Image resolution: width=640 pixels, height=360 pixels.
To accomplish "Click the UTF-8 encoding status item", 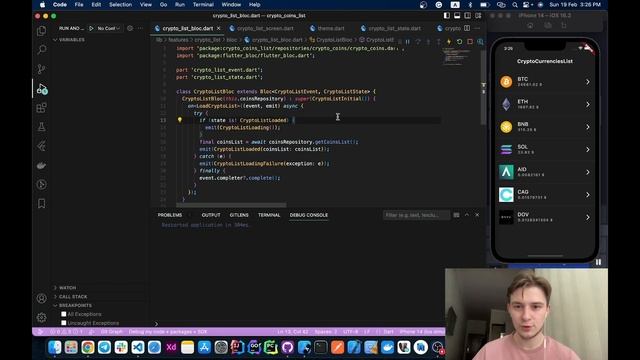I will pos(350,332).
